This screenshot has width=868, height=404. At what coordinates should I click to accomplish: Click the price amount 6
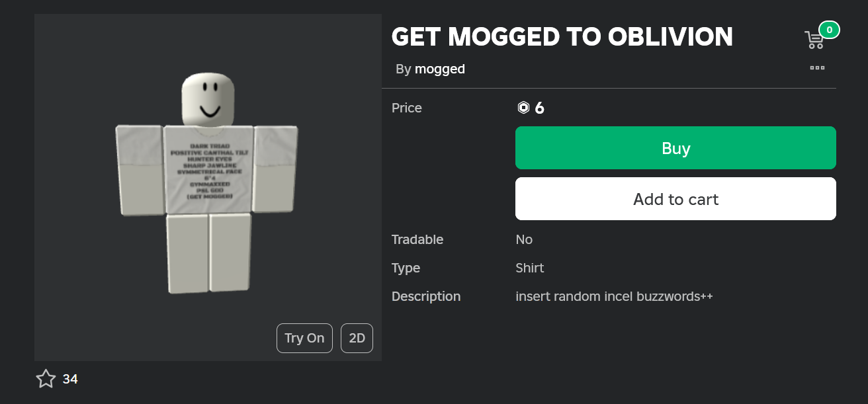click(x=540, y=108)
